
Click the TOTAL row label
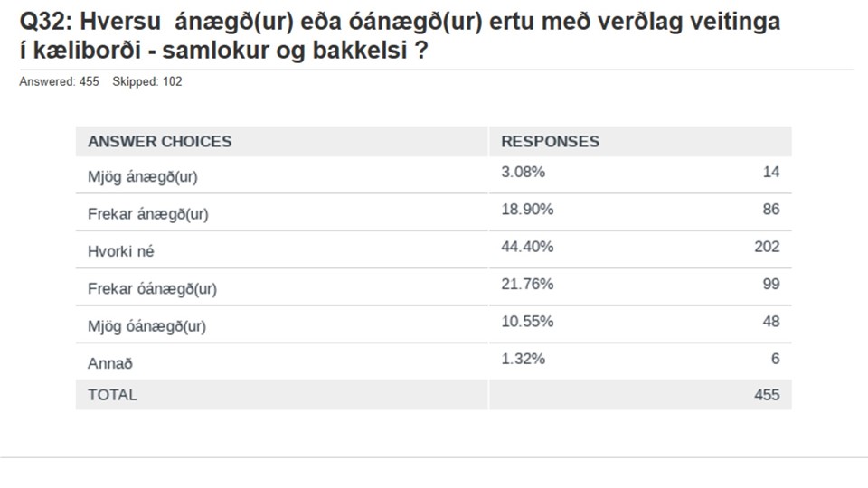pos(112,395)
